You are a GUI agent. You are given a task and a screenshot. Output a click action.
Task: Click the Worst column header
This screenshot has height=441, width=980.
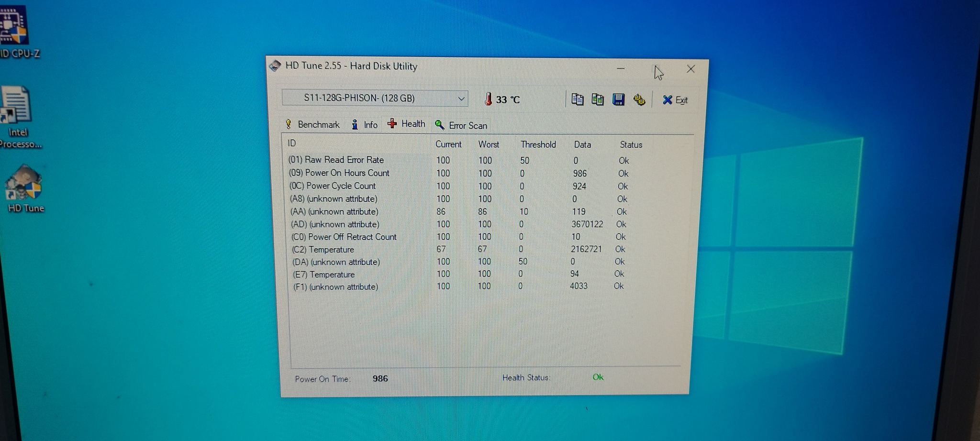pos(489,144)
